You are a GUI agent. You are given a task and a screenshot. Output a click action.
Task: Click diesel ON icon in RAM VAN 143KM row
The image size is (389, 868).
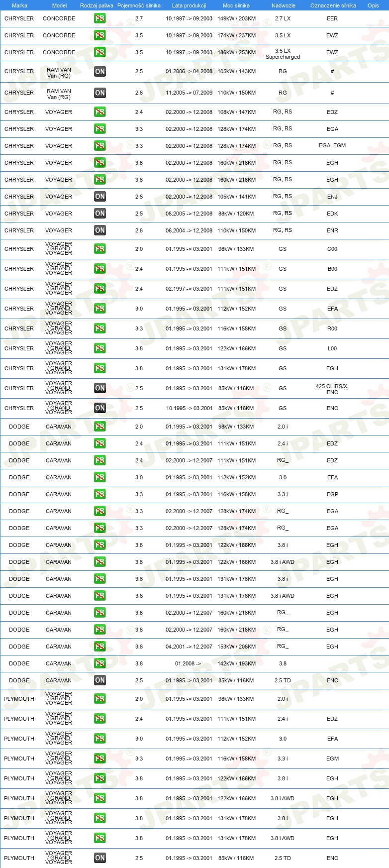[x=100, y=72]
